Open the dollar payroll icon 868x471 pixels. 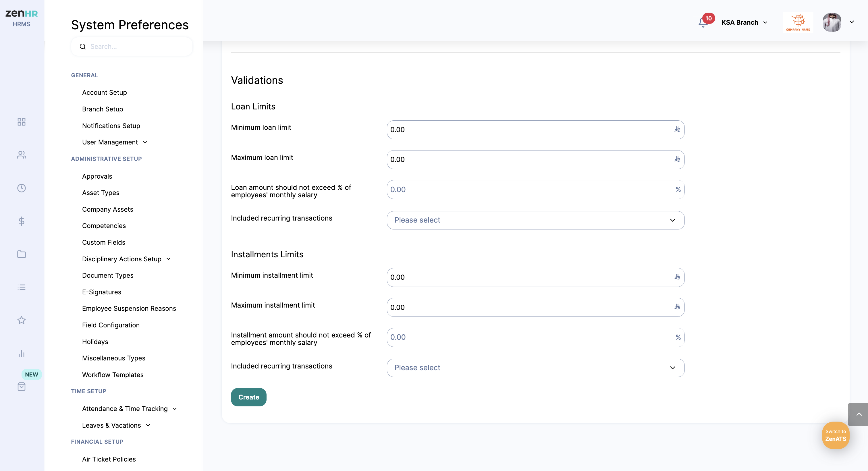coord(22,221)
